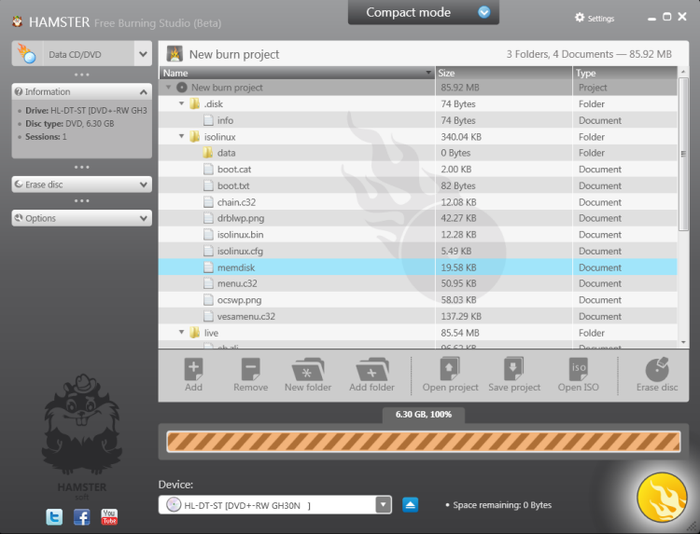Open the Facebook link icon
The image size is (700, 534).
click(82, 517)
